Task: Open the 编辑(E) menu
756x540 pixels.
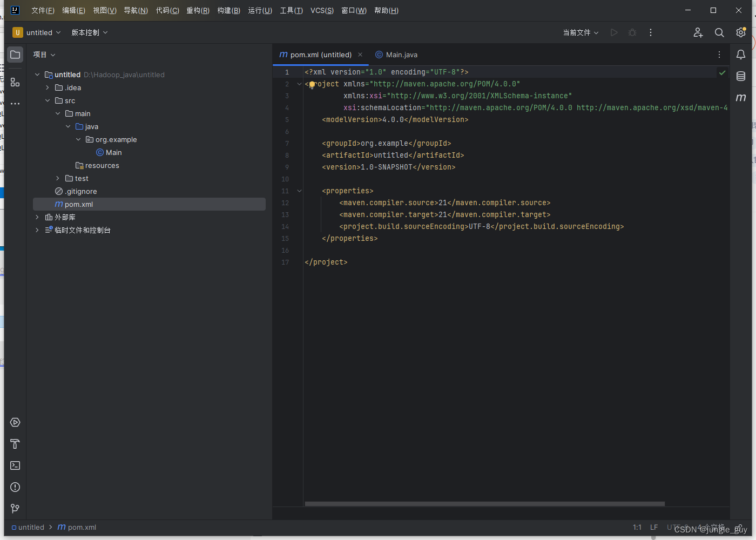Action: [73, 10]
